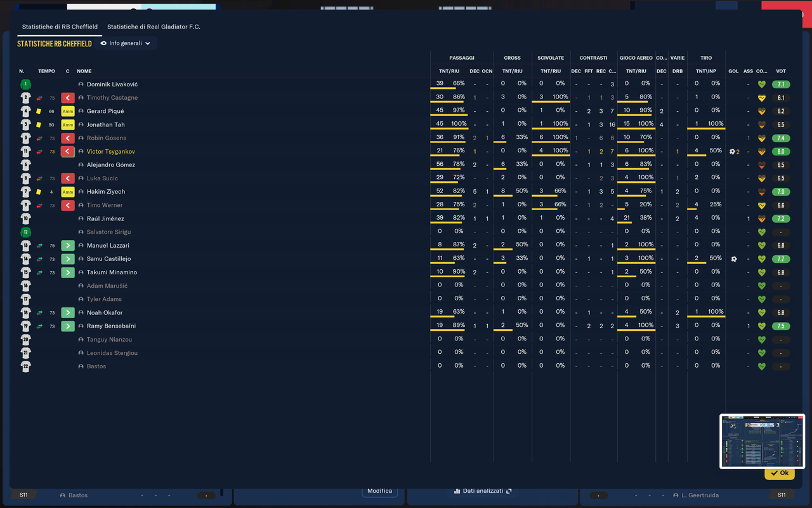This screenshot has width=812, height=508.
Task: Click L. Geertruida in the background window
Action: point(700,495)
